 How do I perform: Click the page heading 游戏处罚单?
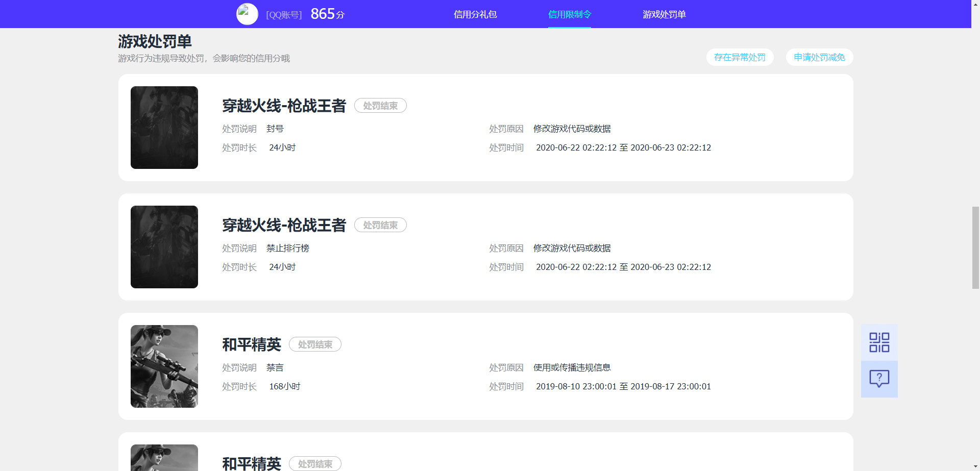point(155,41)
